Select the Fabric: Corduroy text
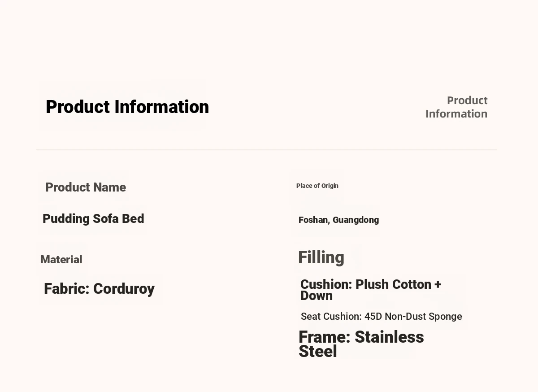538x392 pixels. pos(99,289)
